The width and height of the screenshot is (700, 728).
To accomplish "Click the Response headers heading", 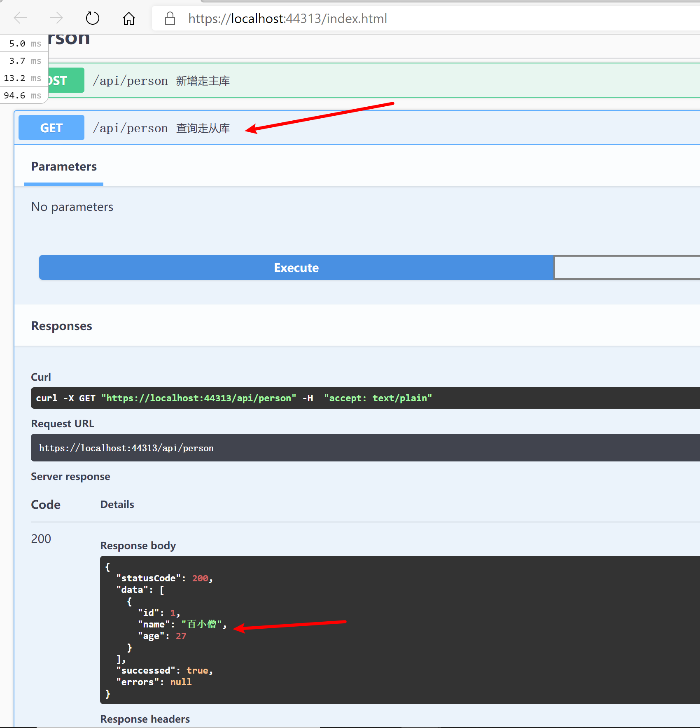I will (x=145, y=719).
